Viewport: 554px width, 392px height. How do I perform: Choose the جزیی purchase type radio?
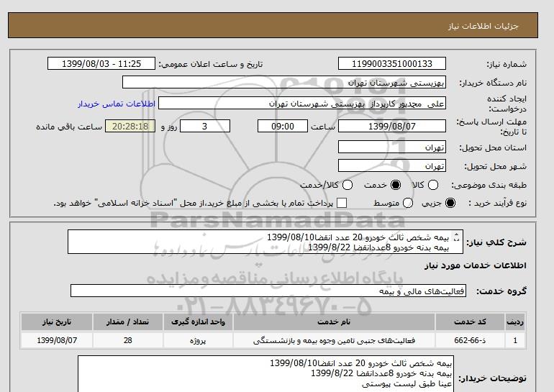coord(450,203)
